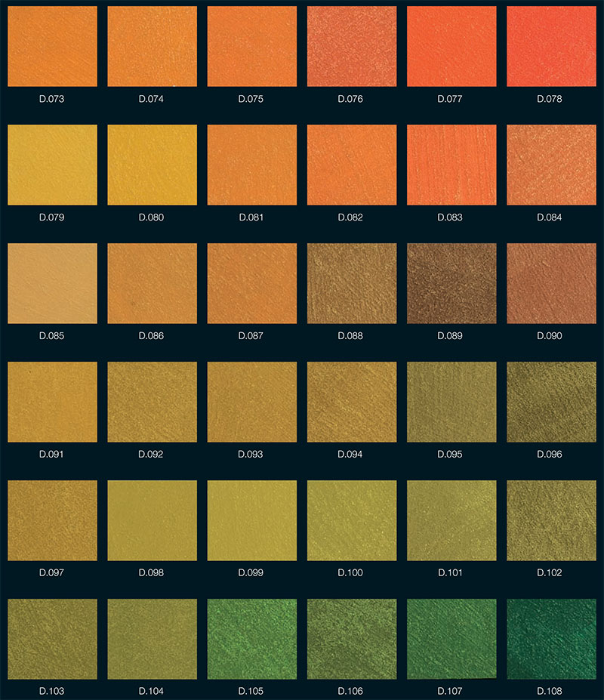Pick the striped orange swatch D.083

click(x=451, y=165)
